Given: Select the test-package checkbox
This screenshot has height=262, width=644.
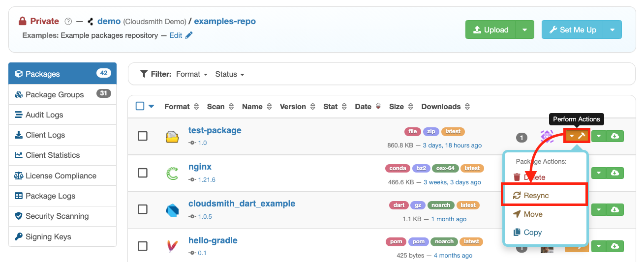Looking at the screenshot, I should coord(143,136).
